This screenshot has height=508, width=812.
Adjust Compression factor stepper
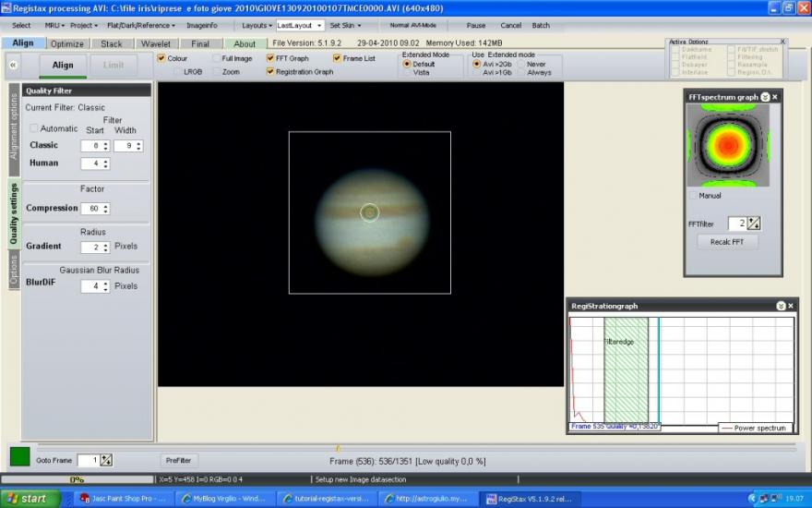(x=105, y=209)
